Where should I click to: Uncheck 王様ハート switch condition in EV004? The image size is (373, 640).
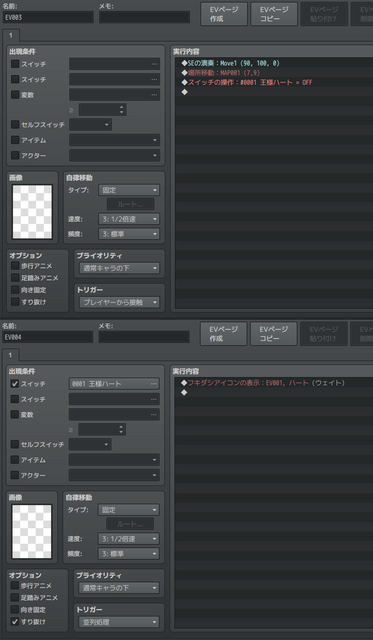click(x=15, y=384)
